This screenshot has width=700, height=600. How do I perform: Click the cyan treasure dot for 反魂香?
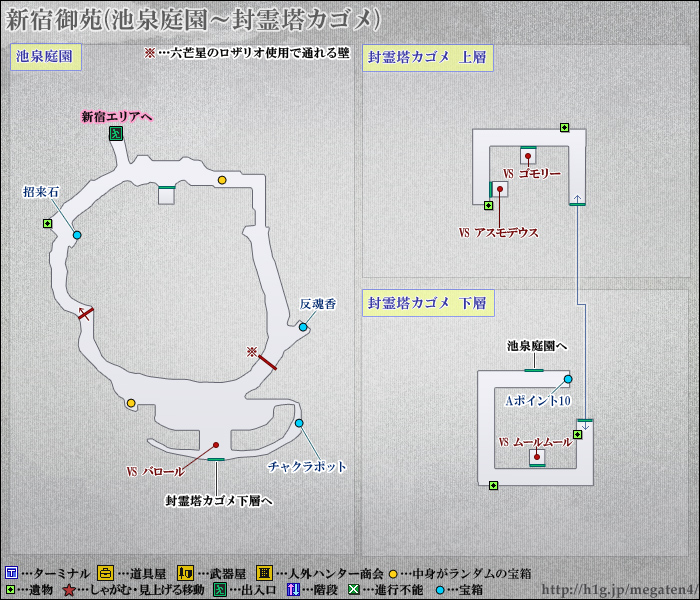(x=303, y=327)
